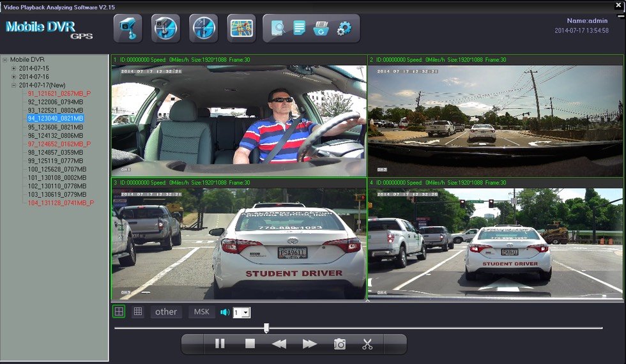Screen dimensions: 626x364
Task: Expand the 2014-07-15 tree folder
Action: click(14, 68)
